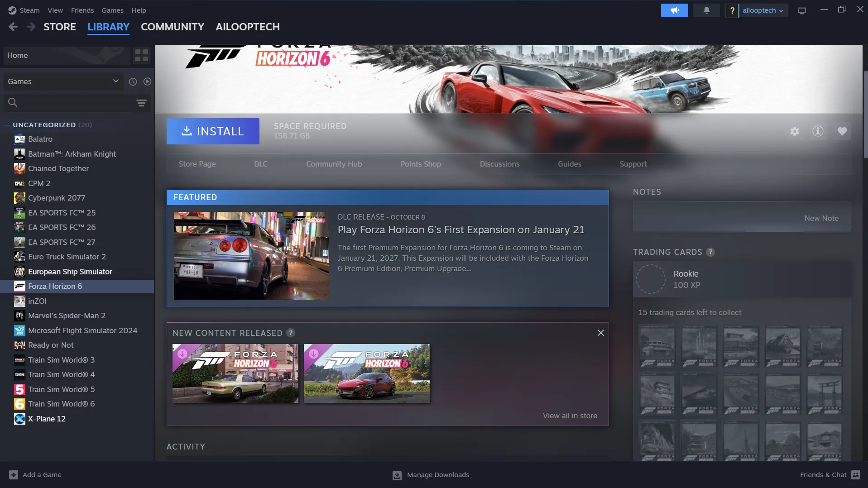Image resolution: width=868 pixels, height=488 pixels.
Task: Open the Points Shop link
Action: [x=421, y=164]
